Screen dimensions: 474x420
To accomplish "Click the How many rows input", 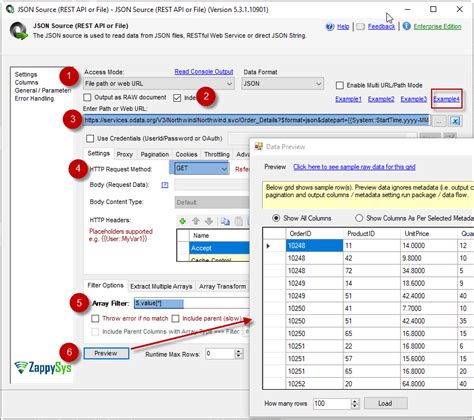I will click(332, 404).
